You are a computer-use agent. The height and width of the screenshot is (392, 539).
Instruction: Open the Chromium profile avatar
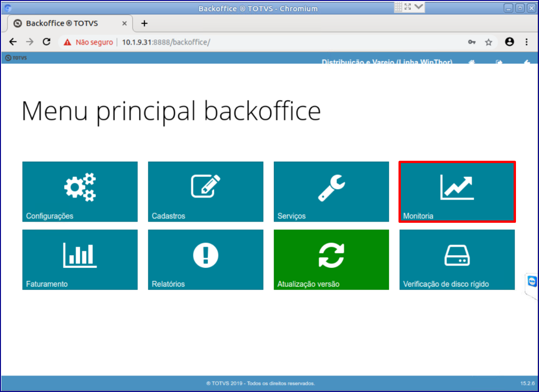pos(509,42)
